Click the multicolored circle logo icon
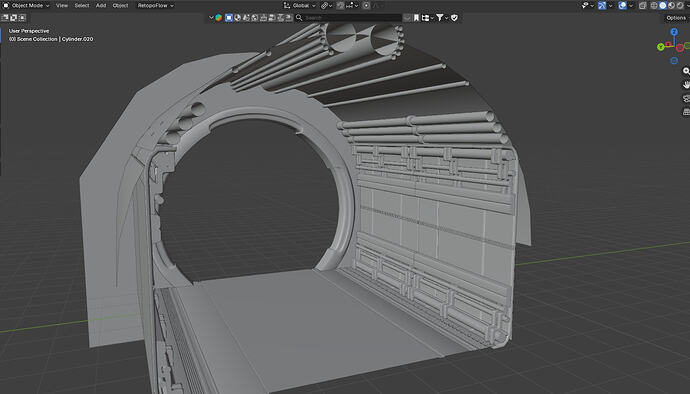This screenshot has height=394, width=690. click(219, 18)
